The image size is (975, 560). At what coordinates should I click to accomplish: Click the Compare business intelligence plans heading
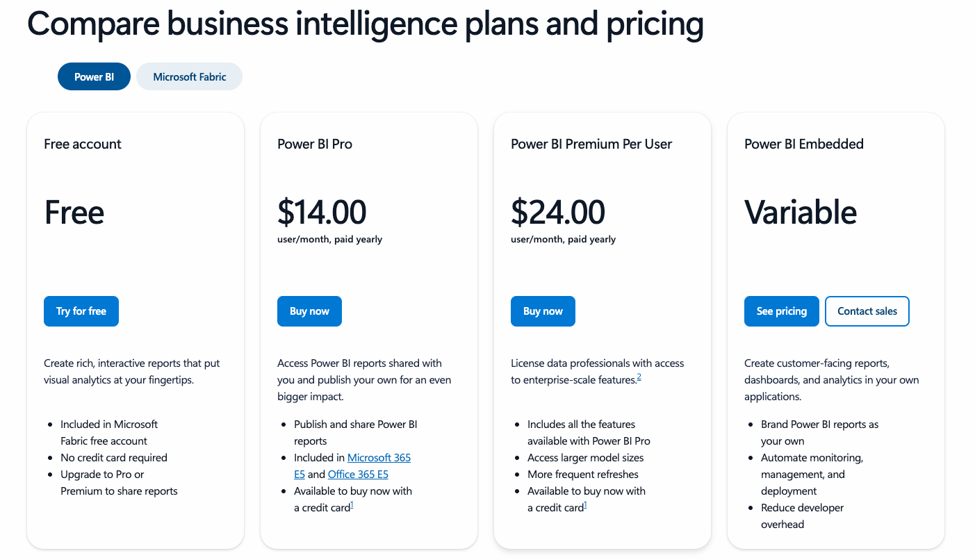365,24
